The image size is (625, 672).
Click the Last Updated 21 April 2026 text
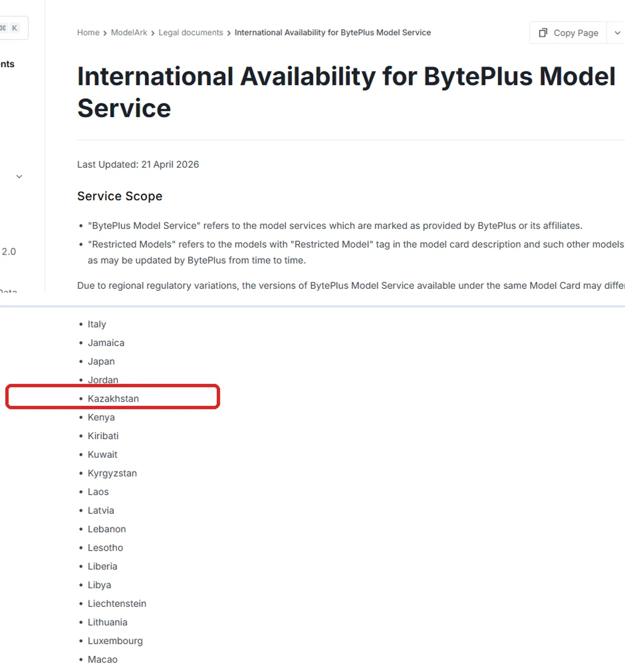click(138, 164)
